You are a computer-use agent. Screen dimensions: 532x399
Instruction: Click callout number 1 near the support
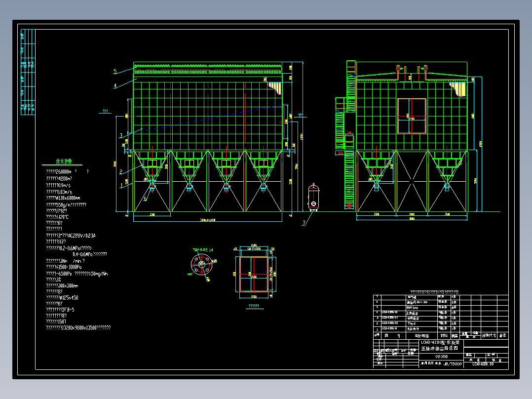pyautogui.click(x=121, y=186)
